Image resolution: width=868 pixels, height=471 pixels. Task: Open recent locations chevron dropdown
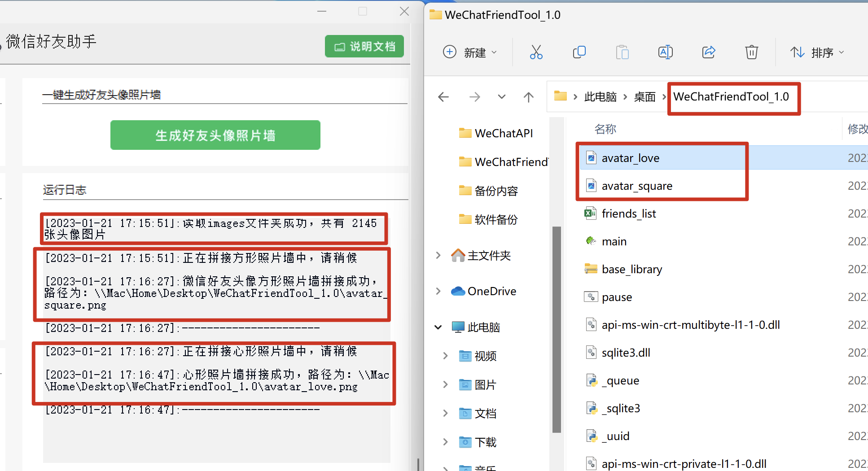point(502,96)
